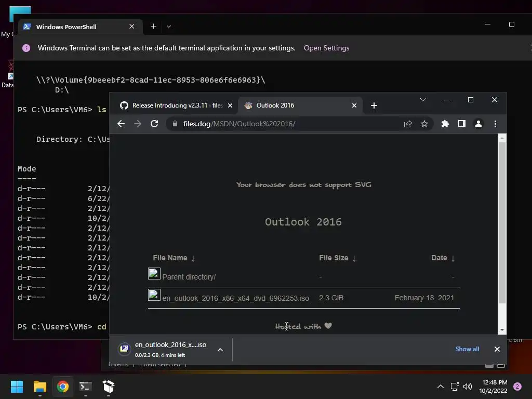
Task: Maximize the Chrome window
Action: tap(471, 100)
